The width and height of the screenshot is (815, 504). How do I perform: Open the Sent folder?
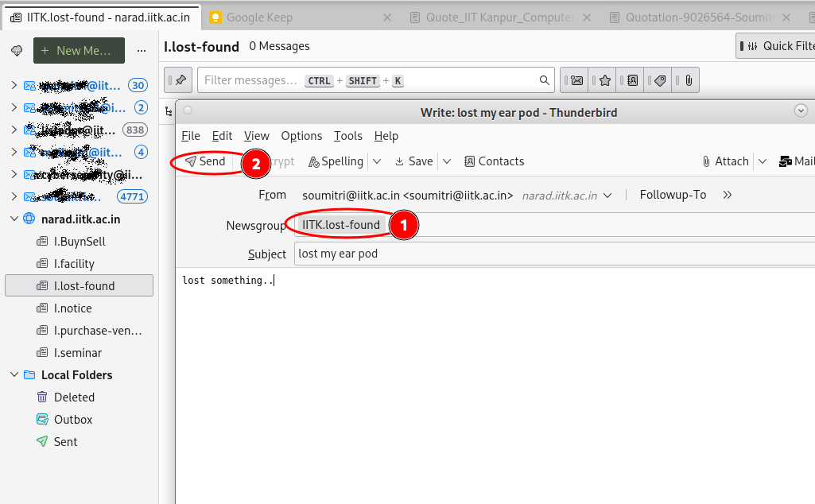[65, 442]
